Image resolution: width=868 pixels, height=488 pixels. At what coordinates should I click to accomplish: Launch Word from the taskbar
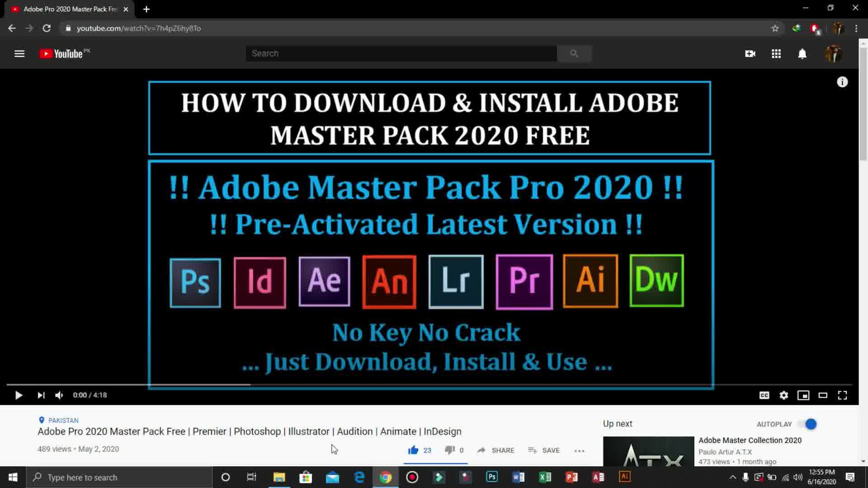pos(518,477)
